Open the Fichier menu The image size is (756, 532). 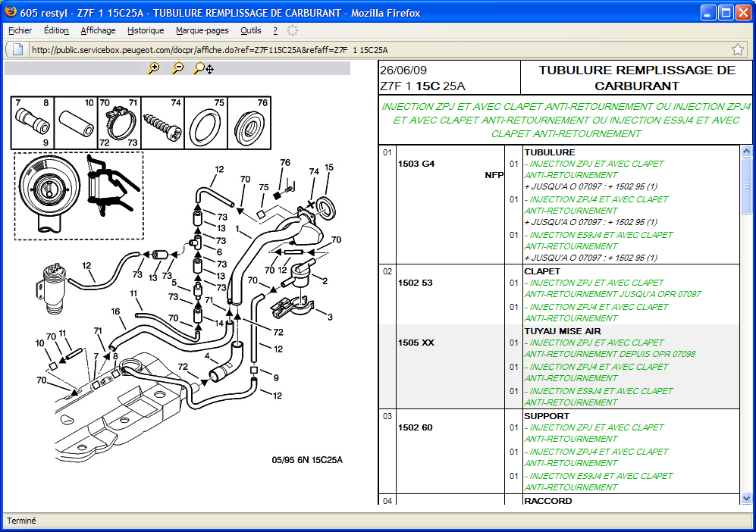[20, 30]
